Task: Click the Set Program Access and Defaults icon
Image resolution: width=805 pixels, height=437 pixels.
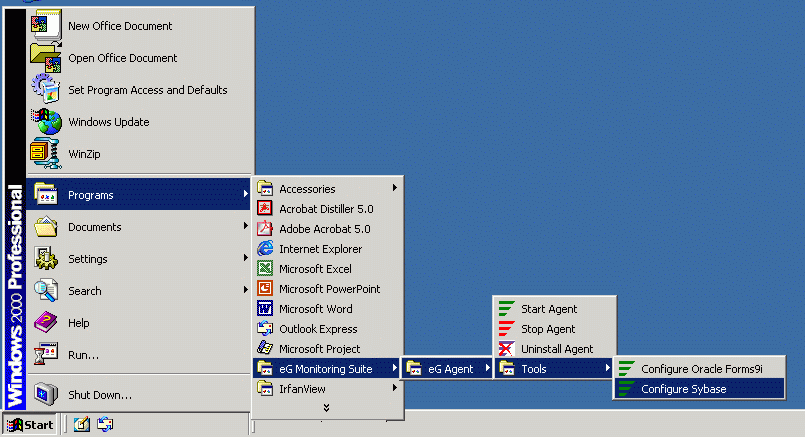Action: (x=46, y=89)
